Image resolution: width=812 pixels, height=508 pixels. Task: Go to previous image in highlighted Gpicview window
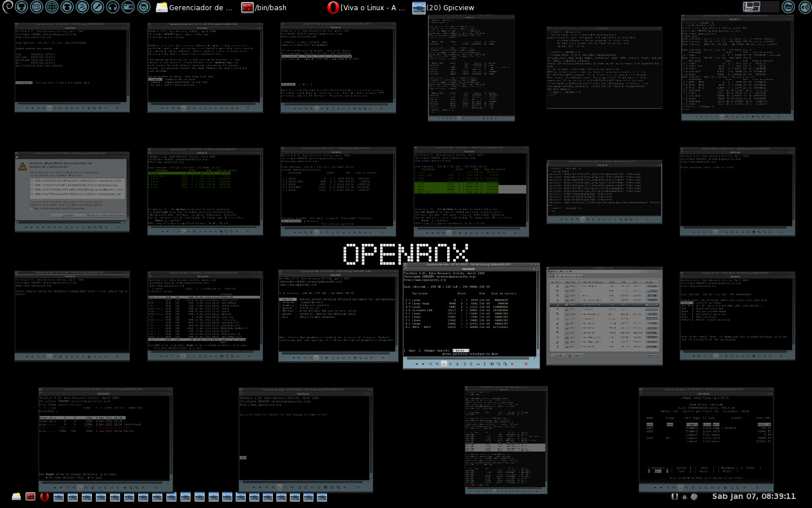point(417,364)
